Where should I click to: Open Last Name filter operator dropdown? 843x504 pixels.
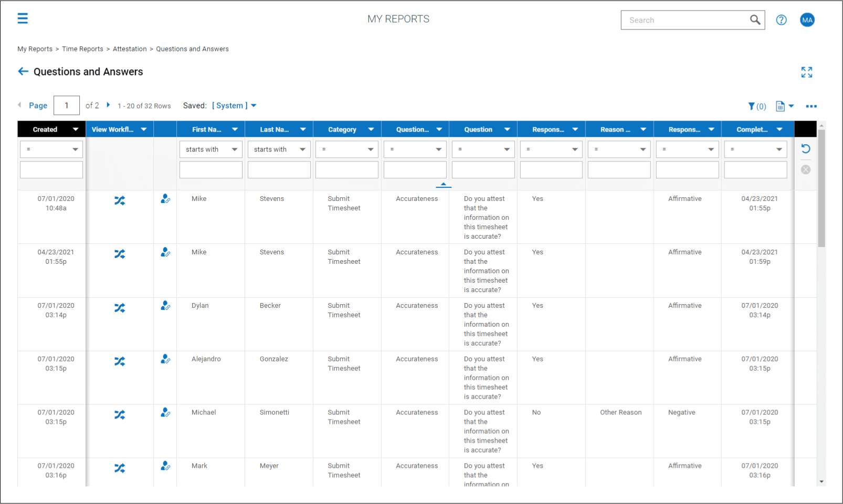pos(279,149)
